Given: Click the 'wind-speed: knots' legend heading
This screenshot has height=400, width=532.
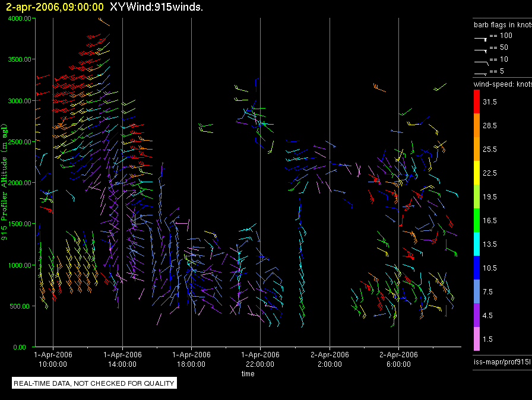Looking at the screenshot, I should tap(503, 84).
